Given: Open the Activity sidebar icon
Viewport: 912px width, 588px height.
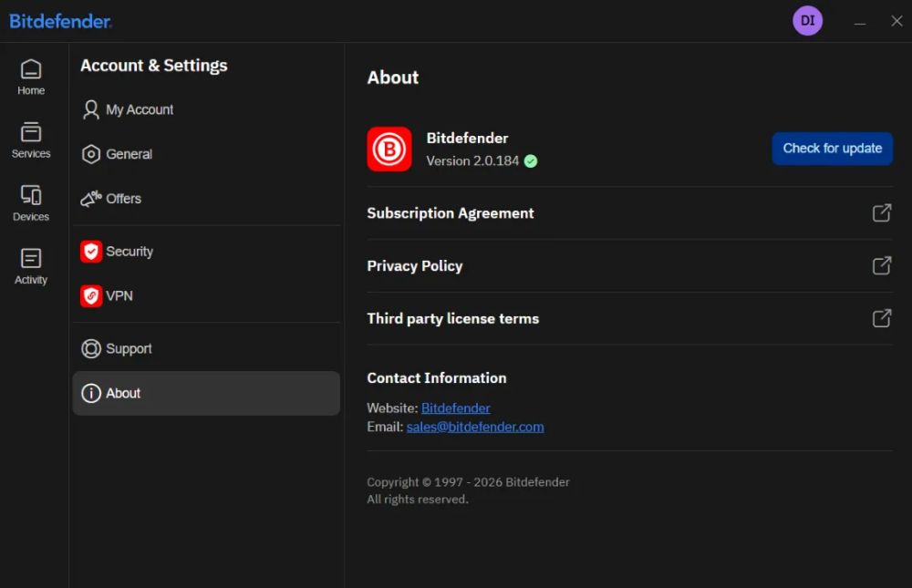Looking at the screenshot, I should pos(31,266).
